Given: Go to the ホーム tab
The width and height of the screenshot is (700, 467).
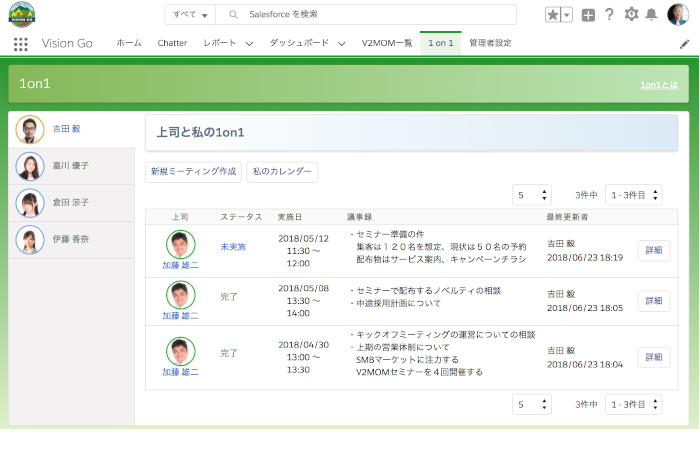Looking at the screenshot, I should (129, 43).
